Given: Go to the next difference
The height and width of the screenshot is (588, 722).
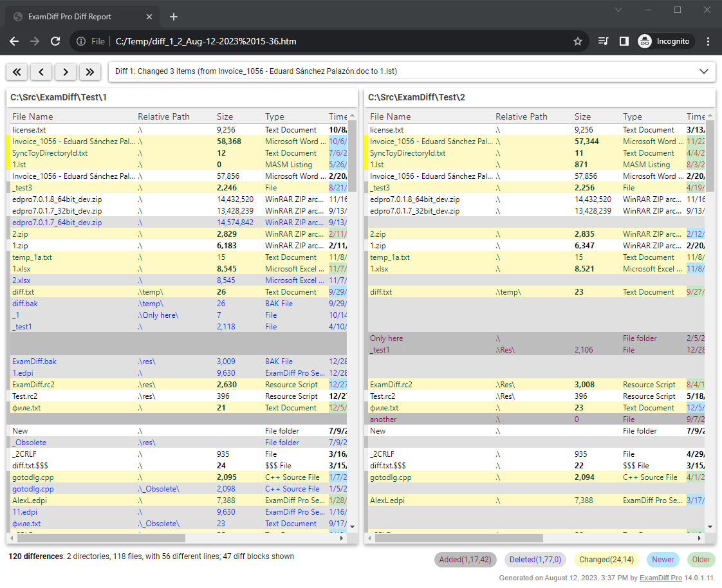Looking at the screenshot, I should 66,71.
